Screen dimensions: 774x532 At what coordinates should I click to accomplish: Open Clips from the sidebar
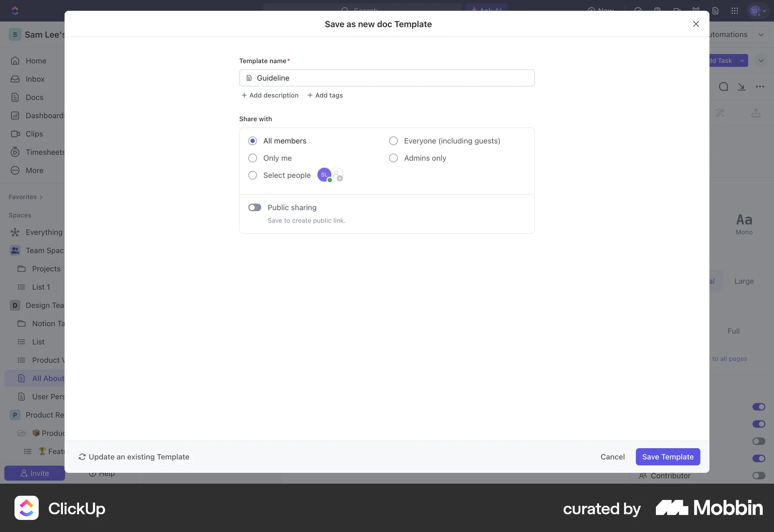pos(15,134)
